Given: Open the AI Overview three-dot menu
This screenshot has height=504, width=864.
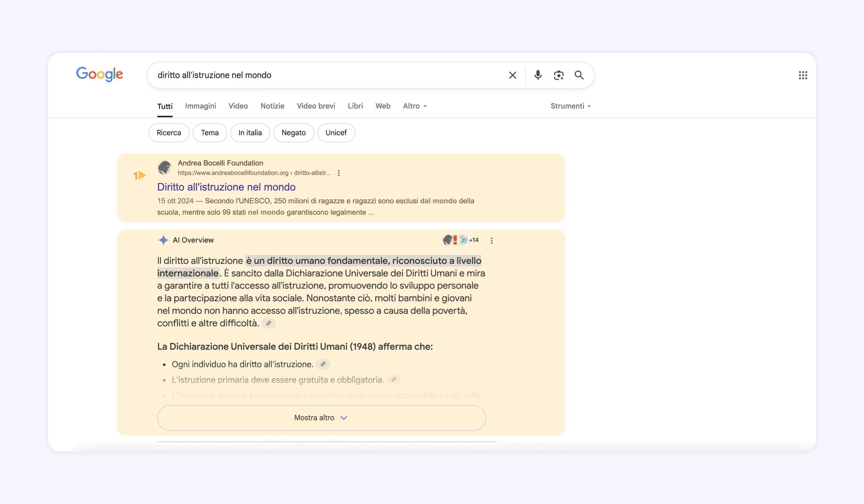Looking at the screenshot, I should [x=492, y=241].
